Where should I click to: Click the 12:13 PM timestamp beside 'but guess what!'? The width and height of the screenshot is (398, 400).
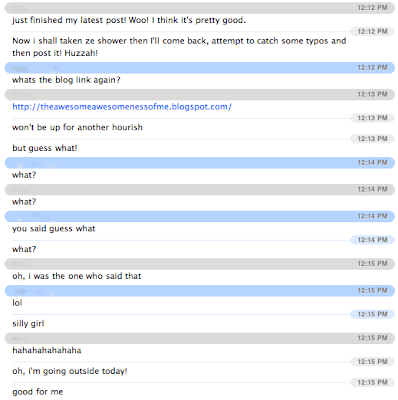[x=372, y=139]
